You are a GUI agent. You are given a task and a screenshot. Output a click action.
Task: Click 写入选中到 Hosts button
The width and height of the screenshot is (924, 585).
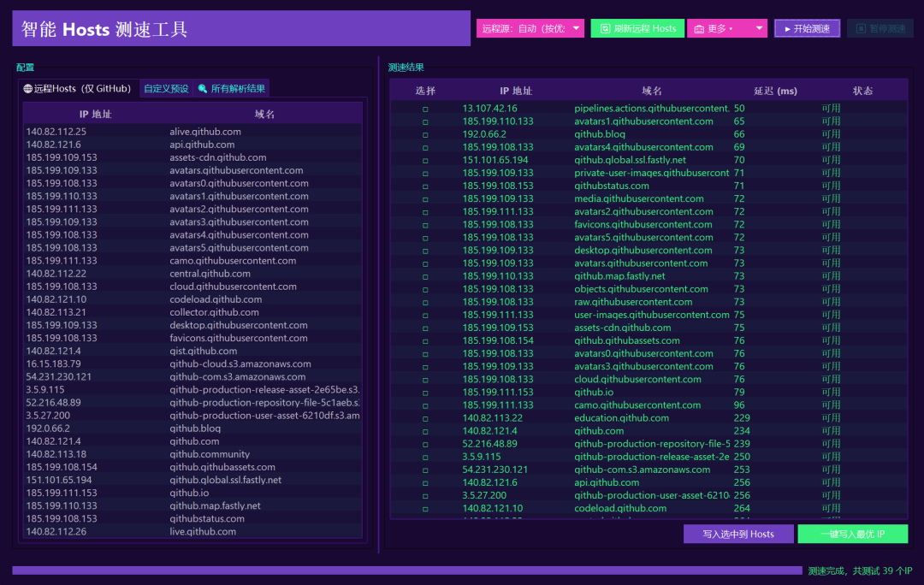tap(738, 534)
